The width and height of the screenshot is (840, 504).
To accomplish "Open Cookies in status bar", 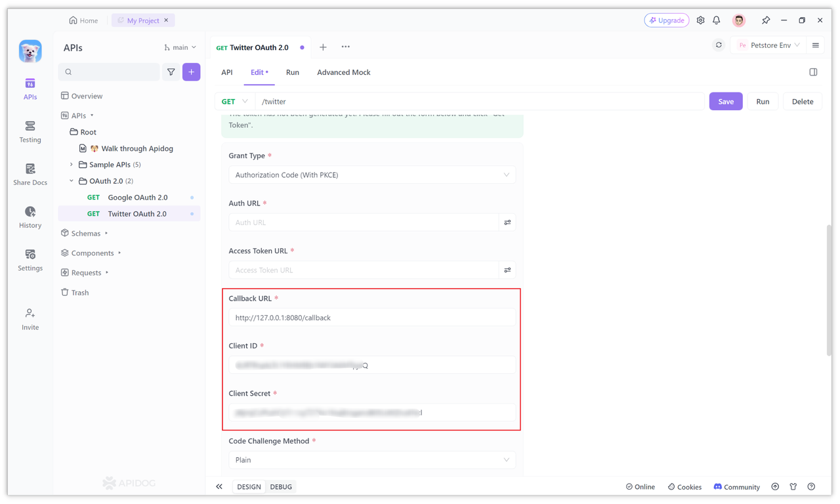I will (x=684, y=487).
